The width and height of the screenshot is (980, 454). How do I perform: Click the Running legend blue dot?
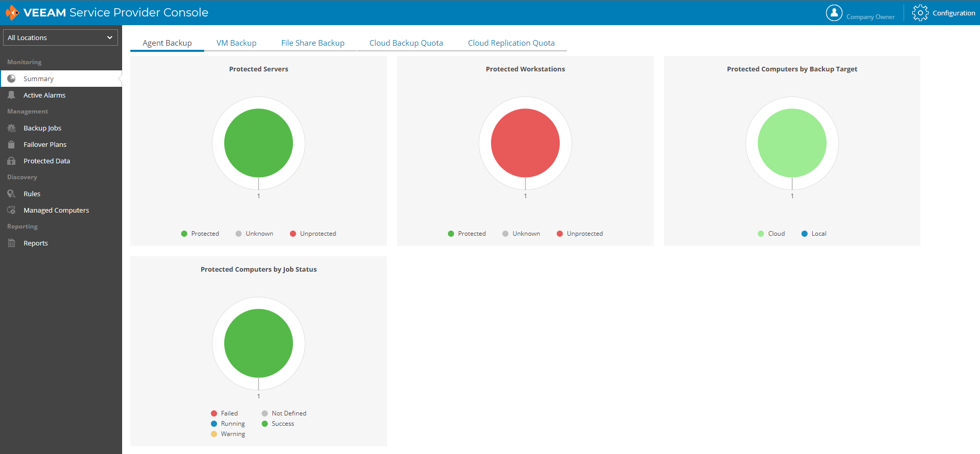pos(214,424)
